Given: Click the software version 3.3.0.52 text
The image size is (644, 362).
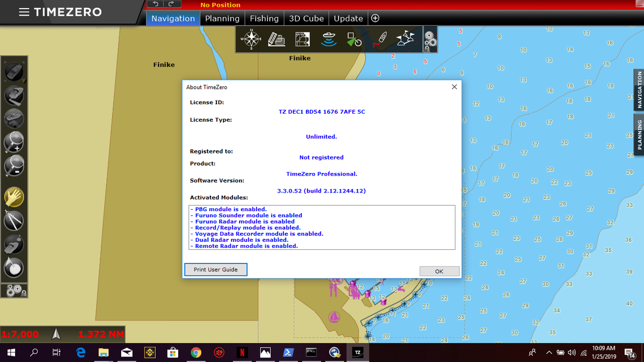Looking at the screenshot, I should (x=321, y=191).
